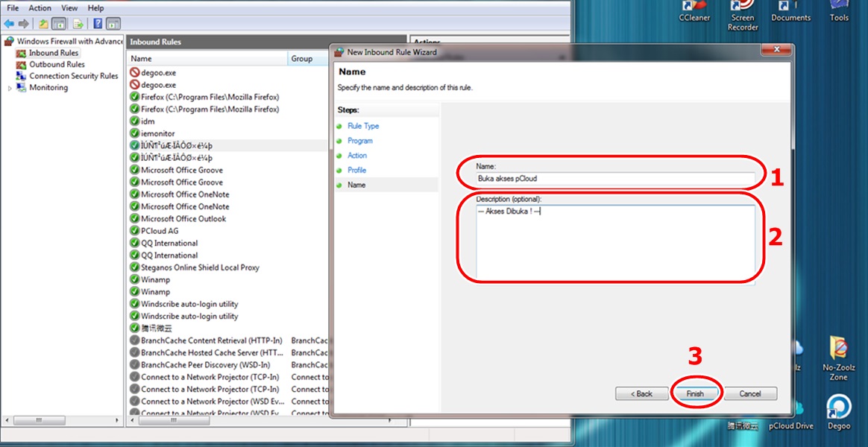This screenshot has width=868, height=447.
Task: Select the Monitoring tree item
Action: pyautogui.click(x=42, y=87)
